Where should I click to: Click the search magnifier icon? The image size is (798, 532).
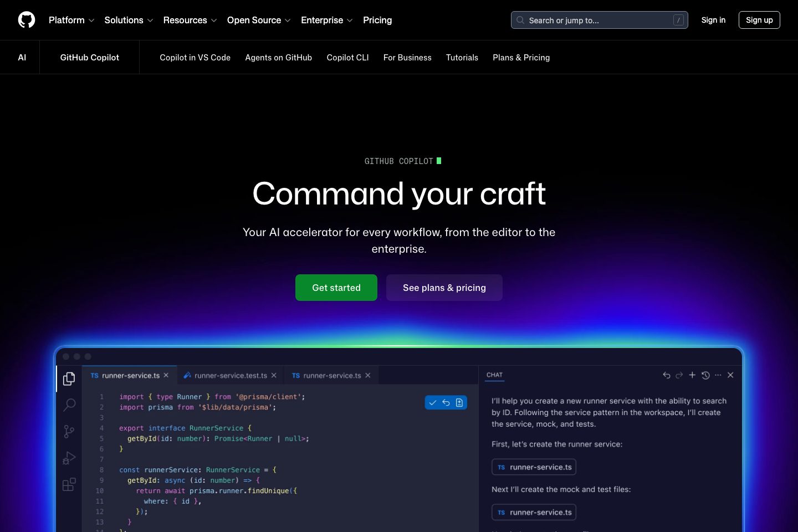point(520,20)
